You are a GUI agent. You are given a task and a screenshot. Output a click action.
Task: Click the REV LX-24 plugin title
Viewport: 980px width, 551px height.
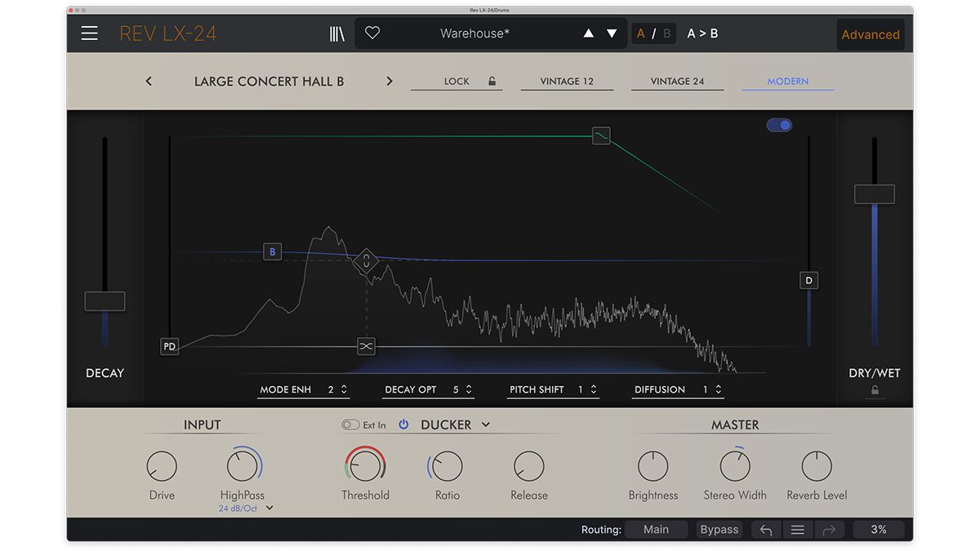168,33
